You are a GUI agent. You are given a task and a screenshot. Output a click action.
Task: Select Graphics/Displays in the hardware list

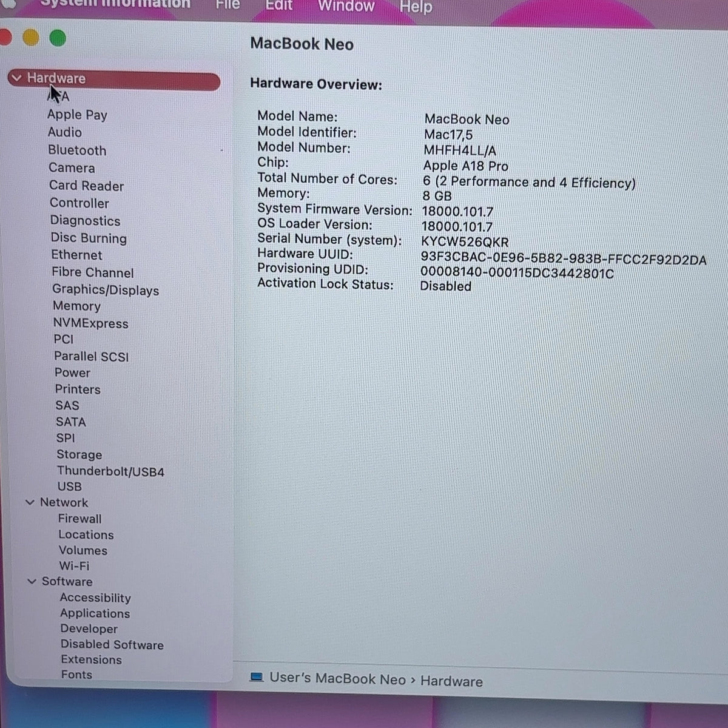coord(106,290)
